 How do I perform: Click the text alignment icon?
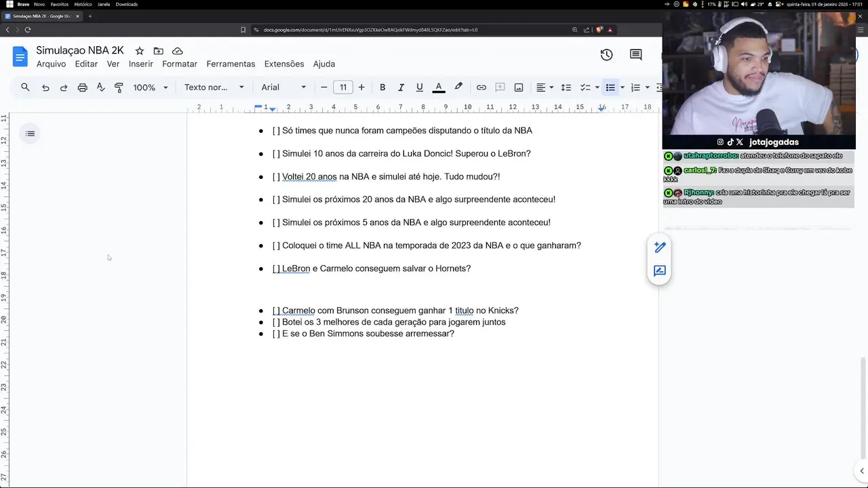pyautogui.click(x=541, y=87)
